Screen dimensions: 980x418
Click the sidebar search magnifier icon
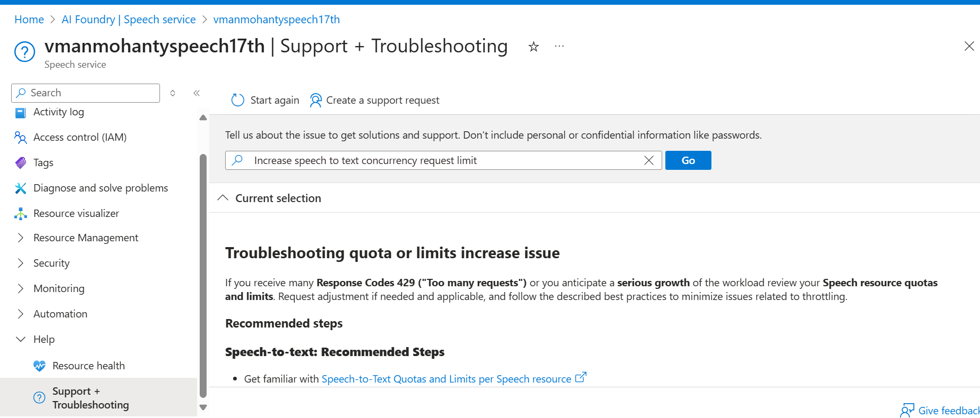21,93
